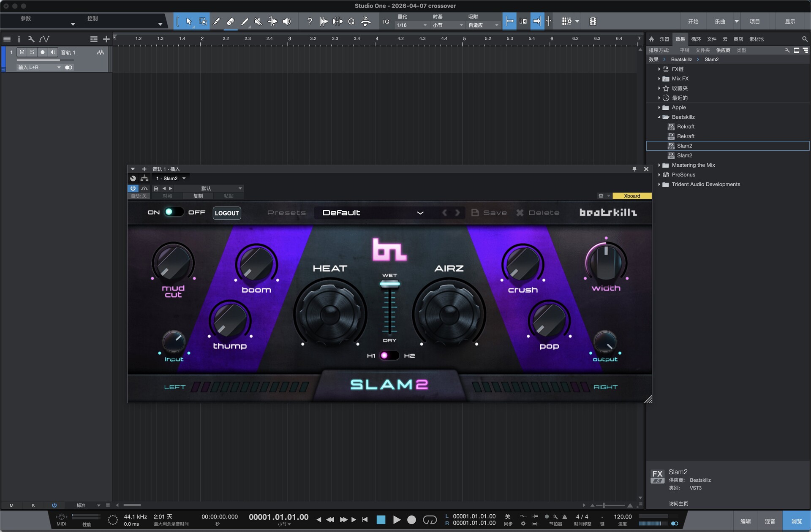Click the LOGOUT button
811x532 pixels.
click(227, 213)
